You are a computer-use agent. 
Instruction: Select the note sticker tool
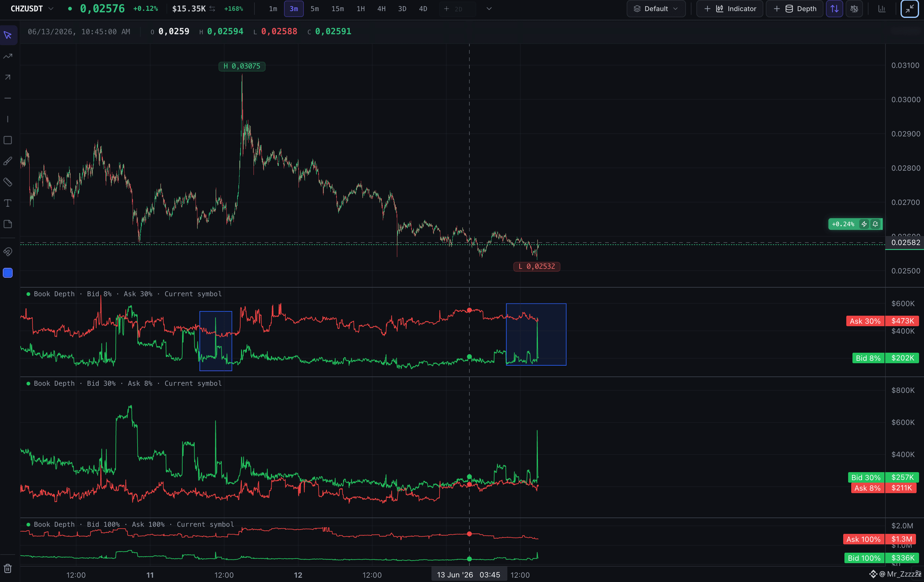pyautogui.click(x=8, y=224)
